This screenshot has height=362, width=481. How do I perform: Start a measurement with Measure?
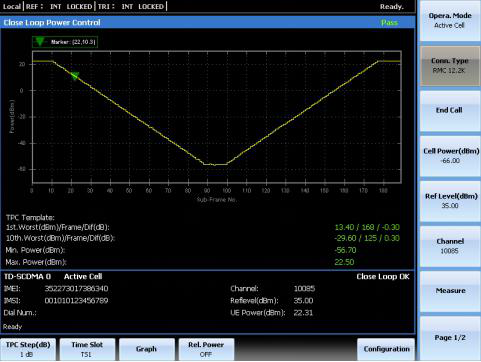(x=450, y=291)
